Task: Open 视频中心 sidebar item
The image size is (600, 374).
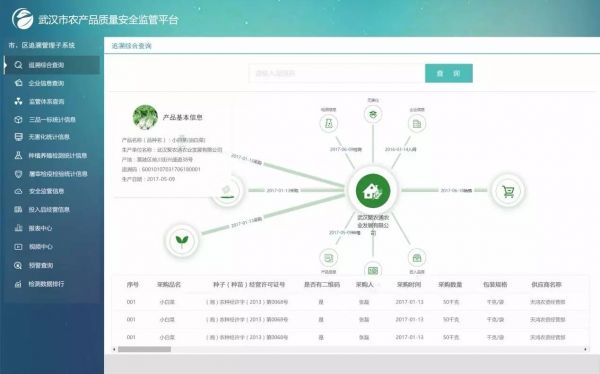Action: [41, 247]
